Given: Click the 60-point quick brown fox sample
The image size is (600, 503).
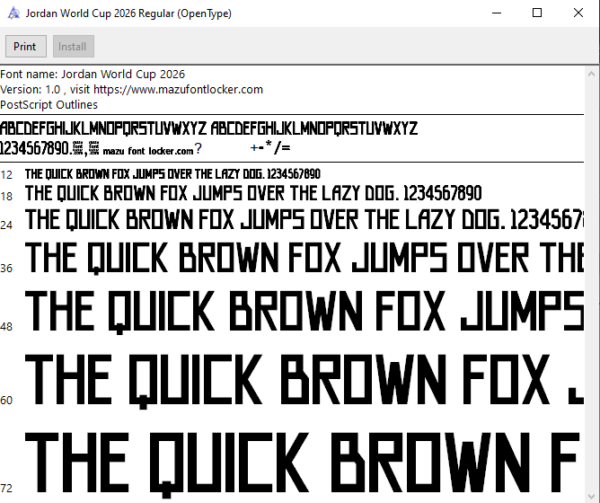Looking at the screenshot, I should pos(304,381).
